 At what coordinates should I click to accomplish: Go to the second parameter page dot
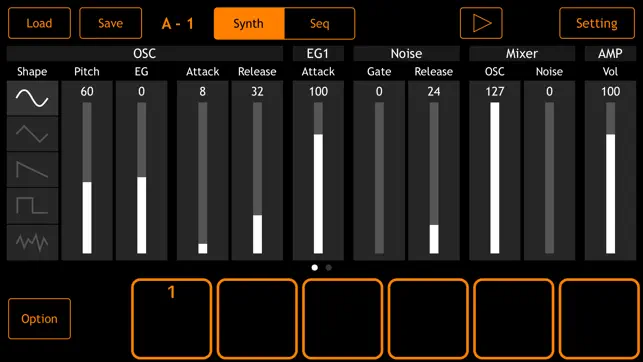[x=328, y=268]
